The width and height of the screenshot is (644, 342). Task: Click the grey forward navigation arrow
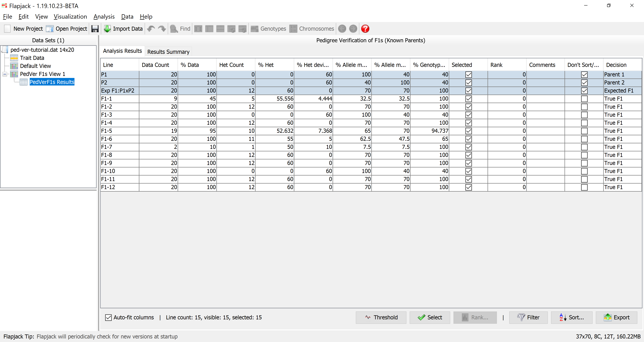(x=353, y=29)
